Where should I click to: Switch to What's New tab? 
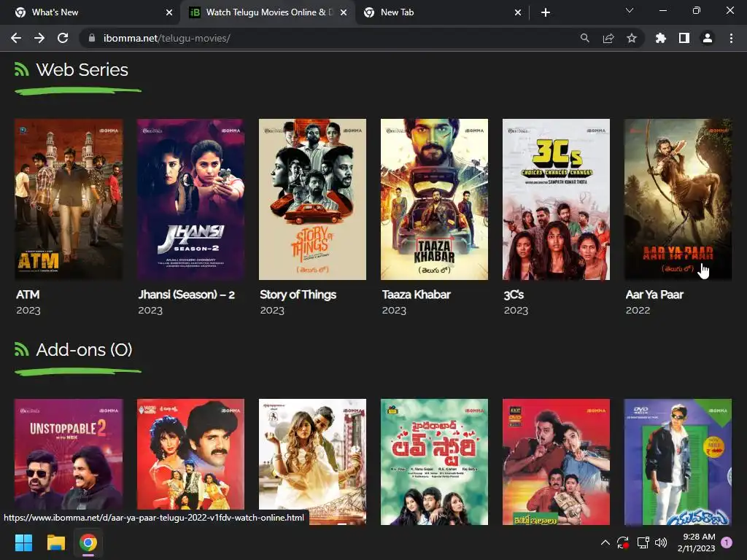90,12
